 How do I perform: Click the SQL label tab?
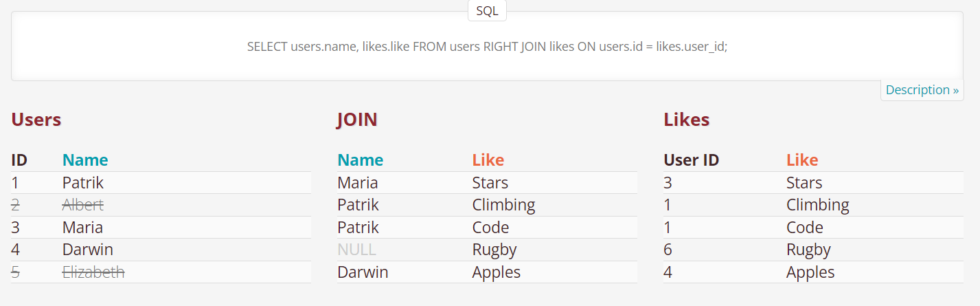487,11
